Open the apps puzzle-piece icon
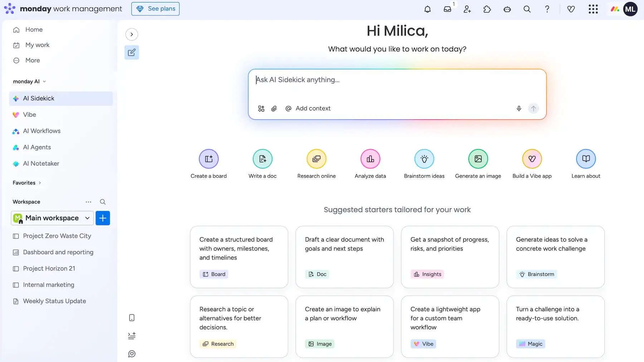Viewport: 644px width, 362px height. pos(487,9)
